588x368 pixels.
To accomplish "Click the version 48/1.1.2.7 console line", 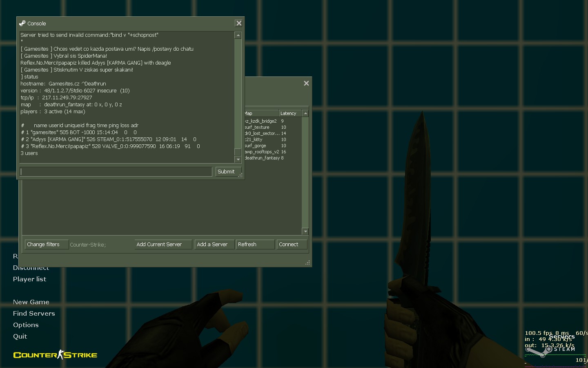I will [x=75, y=91].
